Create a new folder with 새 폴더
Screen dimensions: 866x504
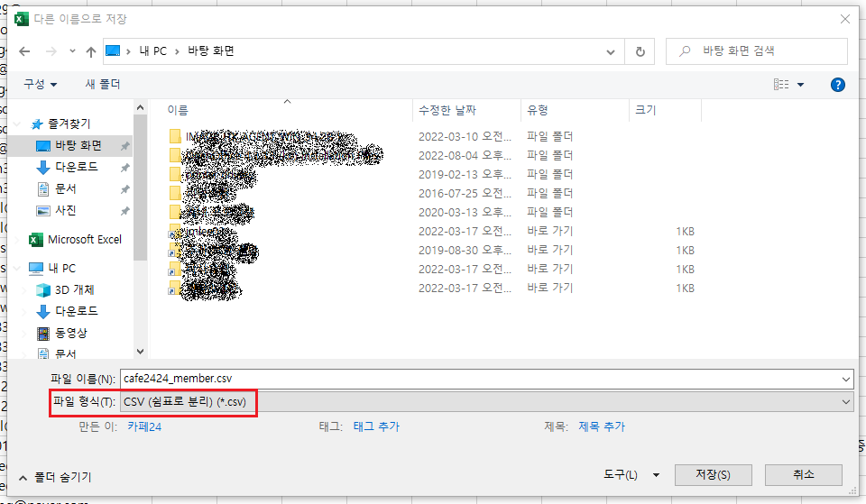pyautogui.click(x=103, y=84)
